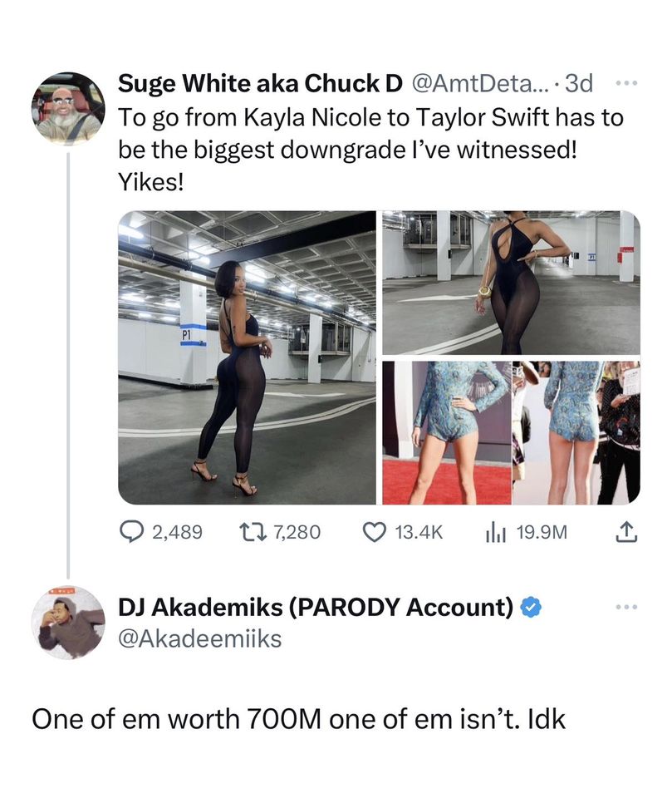The height and width of the screenshot is (798, 672).
Task: Open DJ Akademiks parody profile avatar
Action: coord(68,622)
